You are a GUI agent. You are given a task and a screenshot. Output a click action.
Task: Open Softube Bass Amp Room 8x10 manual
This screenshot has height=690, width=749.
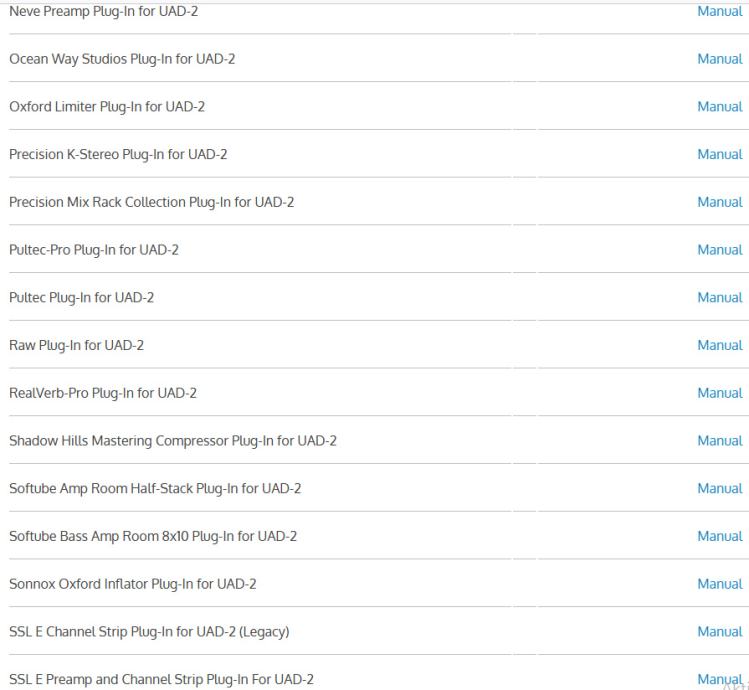720,536
